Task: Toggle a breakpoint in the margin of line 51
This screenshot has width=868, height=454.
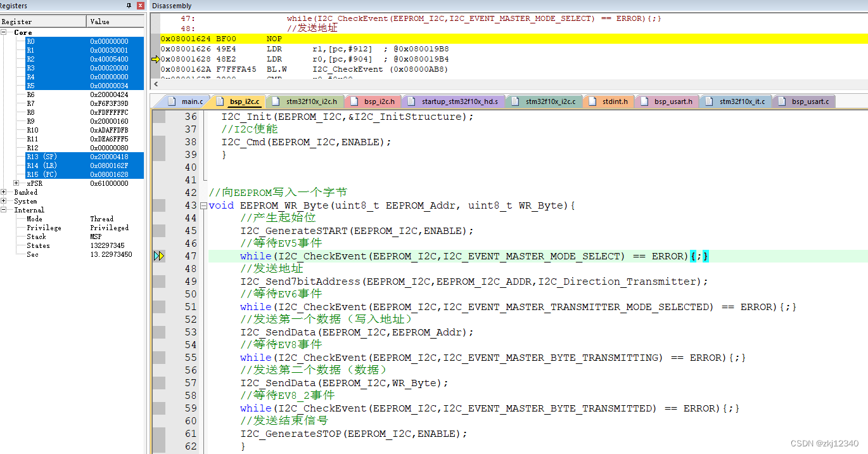Action: (160, 306)
